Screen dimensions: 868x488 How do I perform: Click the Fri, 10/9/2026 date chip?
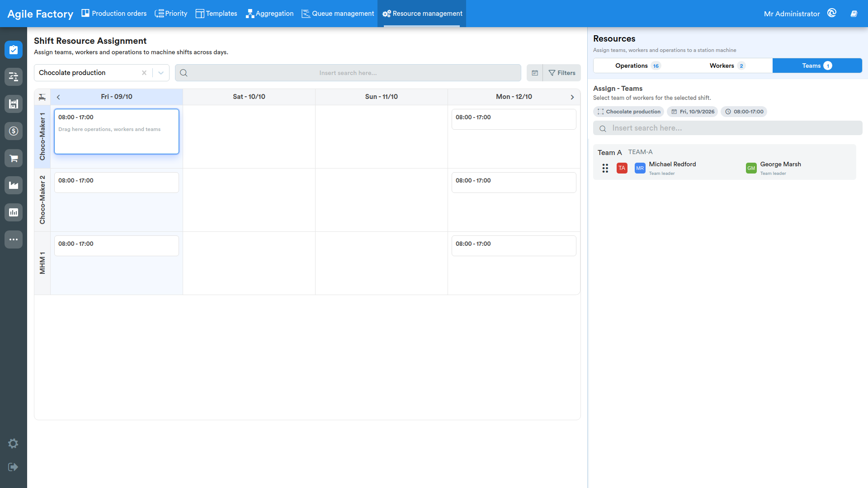pos(693,112)
